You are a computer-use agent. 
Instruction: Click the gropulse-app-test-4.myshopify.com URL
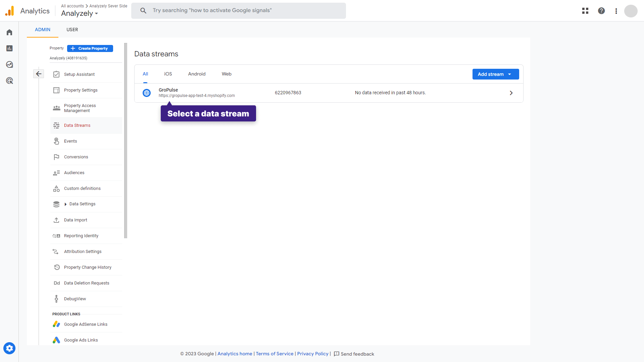coord(197,96)
